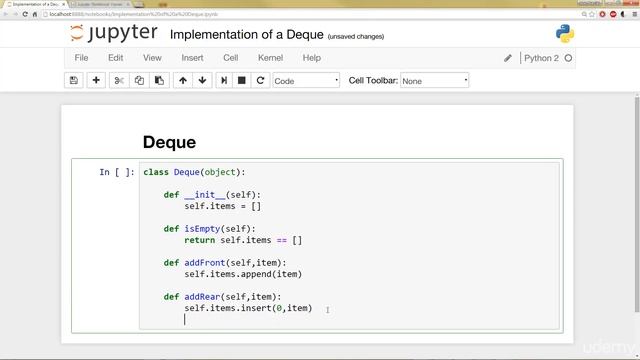Click the 'self.items.append(item)' line
This screenshot has height=360, width=640.
click(x=243, y=274)
